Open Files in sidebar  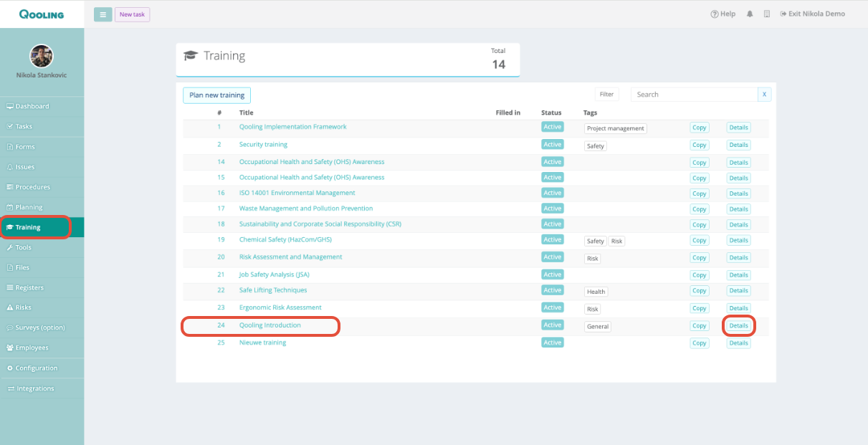pos(42,267)
